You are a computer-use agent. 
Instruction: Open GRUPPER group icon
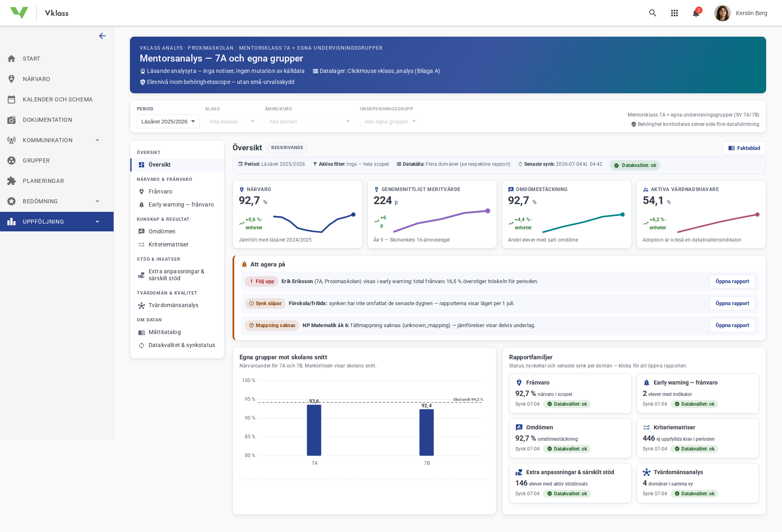(11, 160)
